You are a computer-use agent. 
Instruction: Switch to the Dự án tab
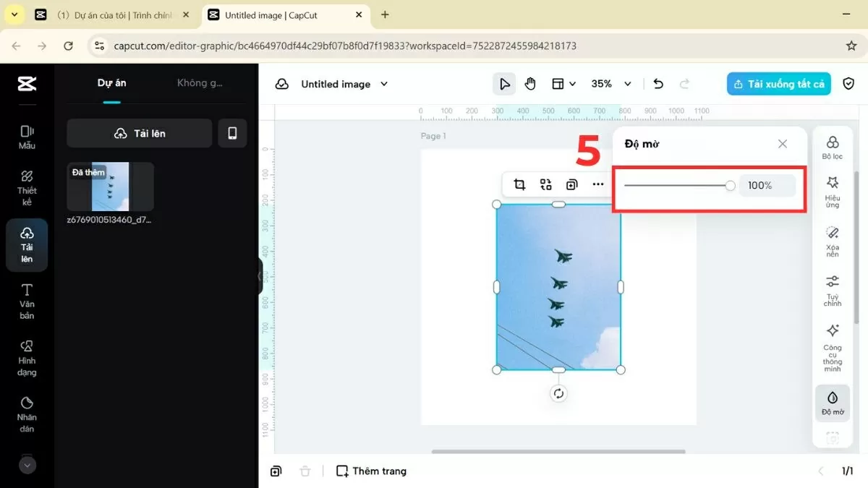(x=111, y=82)
